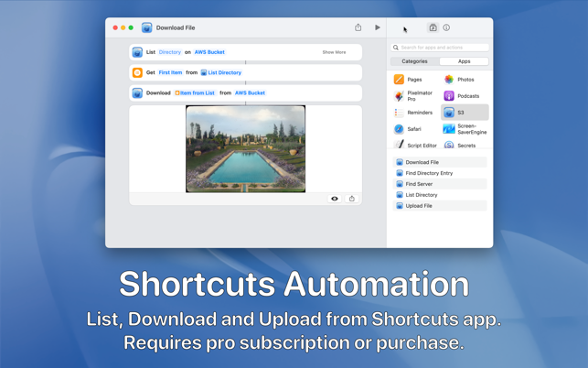Switch to the Apps tab

point(465,61)
